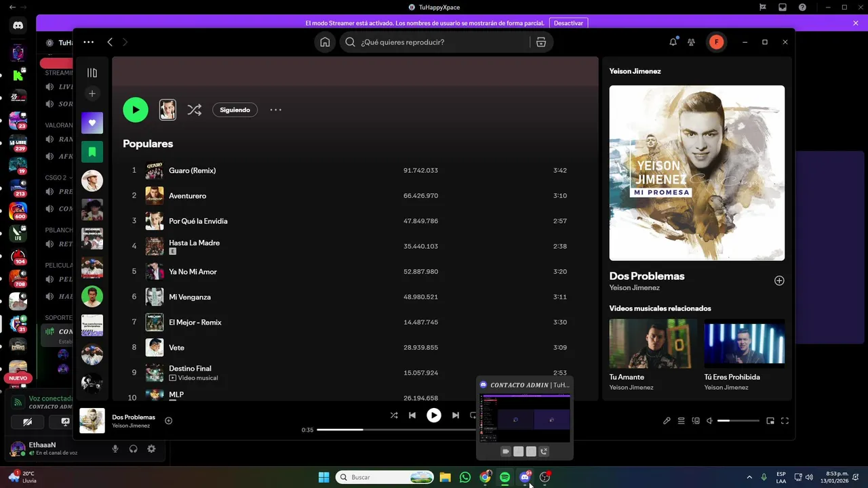Toggle shuffle in the player bar
This screenshot has width=868, height=488.
tap(394, 415)
